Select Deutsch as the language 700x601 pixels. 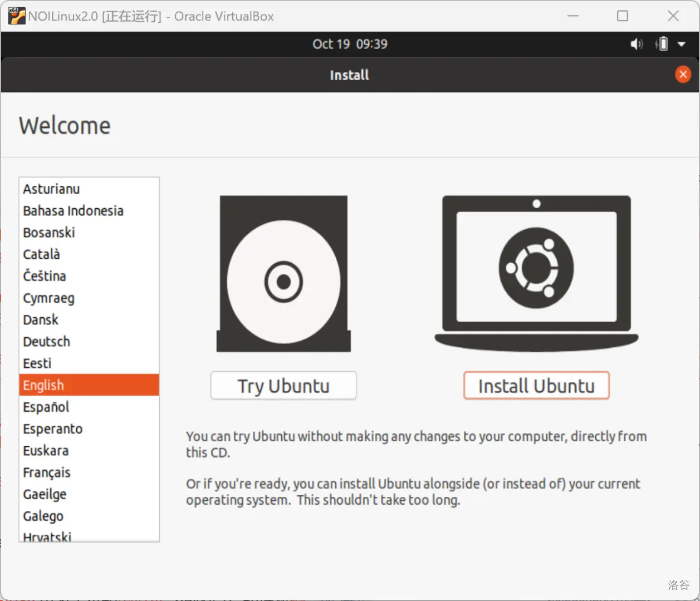point(47,342)
